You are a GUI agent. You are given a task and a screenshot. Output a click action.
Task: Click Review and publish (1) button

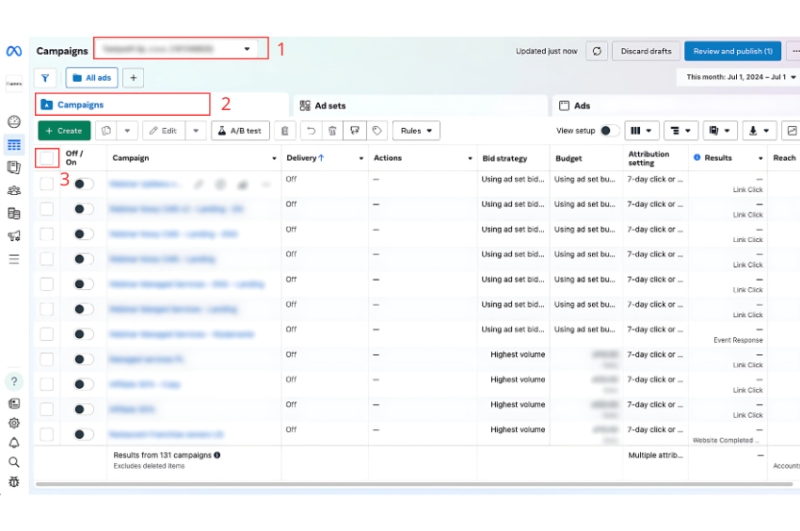[733, 51]
